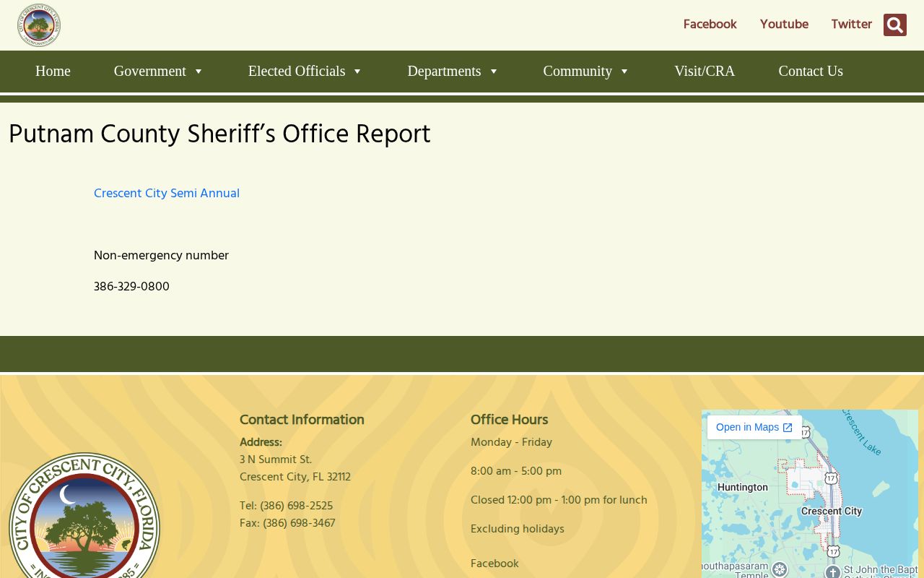Expand the Elected Officials dropdown arrow
Viewport: 924px width, 578px height.
[x=357, y=71]
